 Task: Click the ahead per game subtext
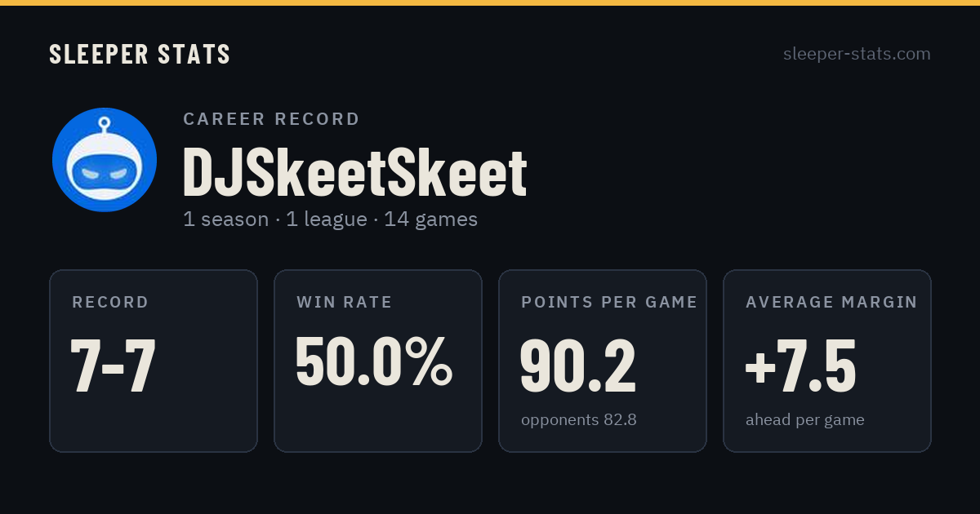click(x=805, y=420)
